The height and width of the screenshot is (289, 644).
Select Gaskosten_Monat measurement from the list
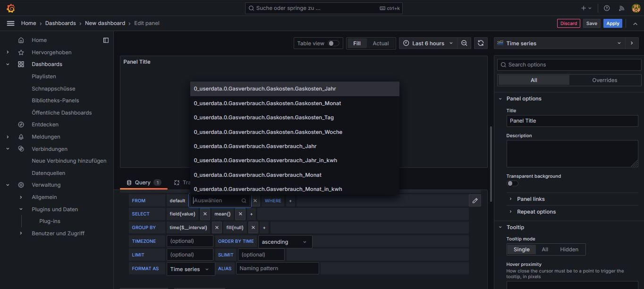click(x=267, y=103)
